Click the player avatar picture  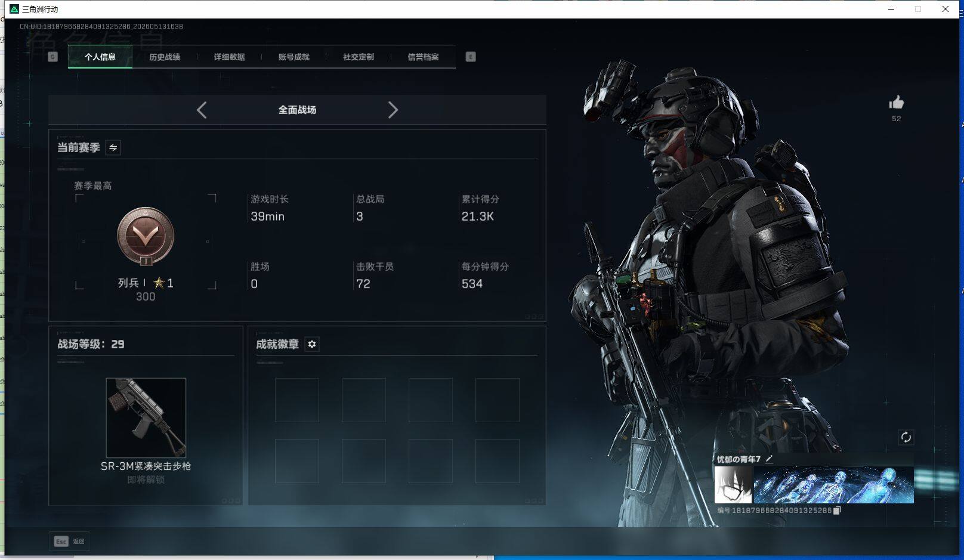pyautogui.click(x=733, y=485)
